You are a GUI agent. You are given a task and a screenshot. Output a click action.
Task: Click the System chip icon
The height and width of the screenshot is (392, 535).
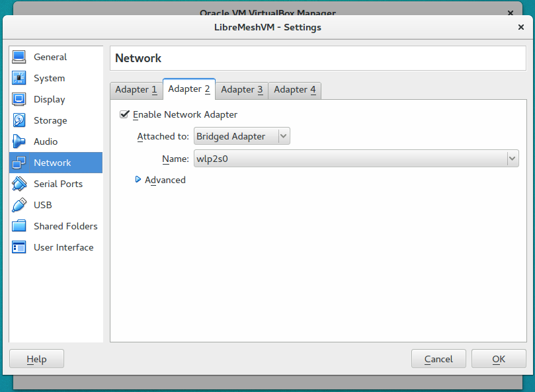pos(19,78)
